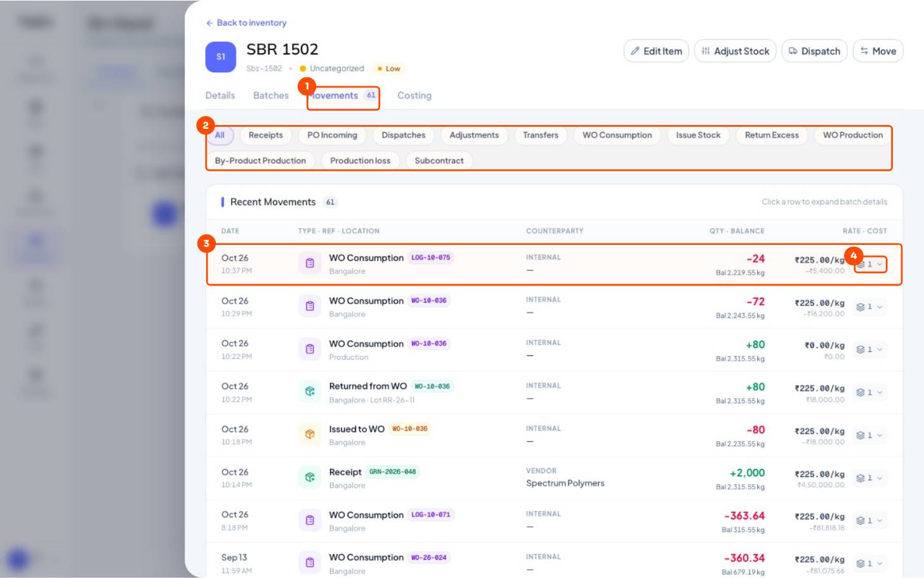The width and height of the screenshot is (924, 578).
Task: Expand batches for Issued to WO row
Action: 870,435
